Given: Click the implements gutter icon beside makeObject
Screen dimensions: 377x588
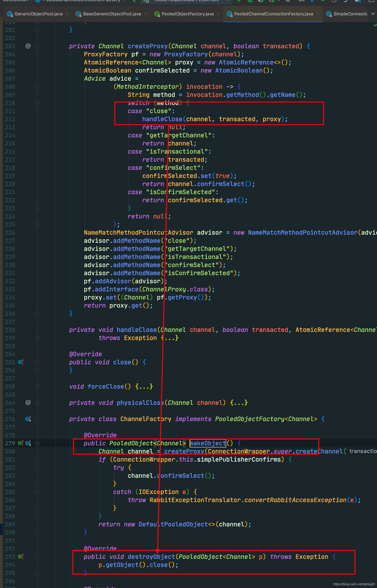Looking at the screenshot, I should (21, 443).
